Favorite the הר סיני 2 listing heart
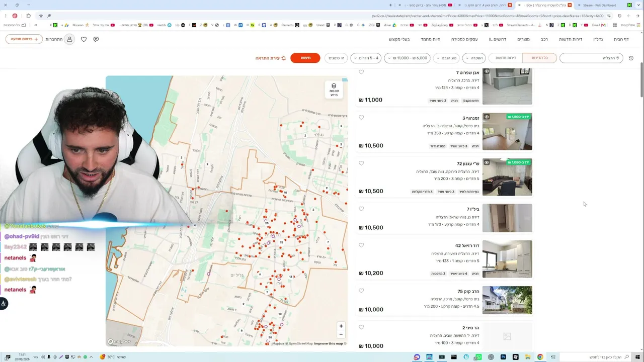Viewport: 644px width, 362px height. click(x=361, y=327)
